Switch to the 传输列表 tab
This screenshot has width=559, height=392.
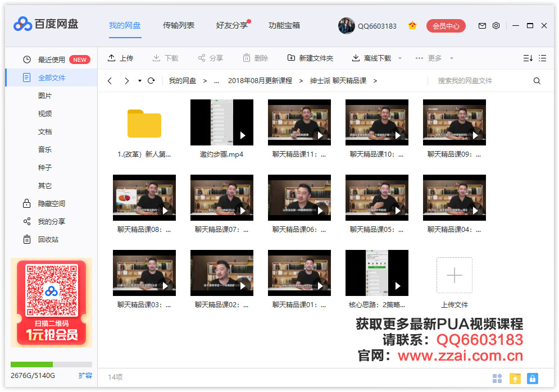coord(179,25)
